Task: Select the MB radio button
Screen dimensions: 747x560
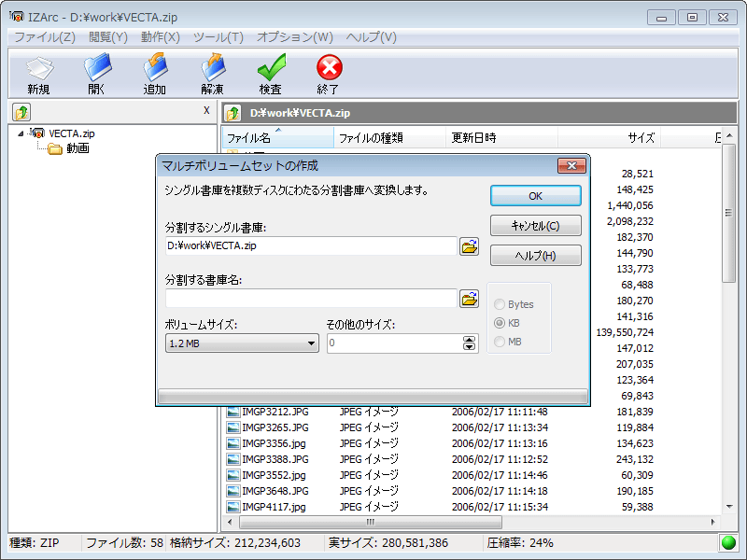Action: (500, 342)
